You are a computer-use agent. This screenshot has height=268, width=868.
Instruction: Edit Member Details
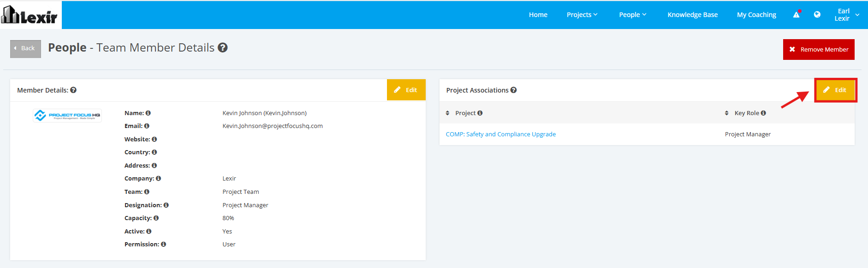(x=406, y=90)
